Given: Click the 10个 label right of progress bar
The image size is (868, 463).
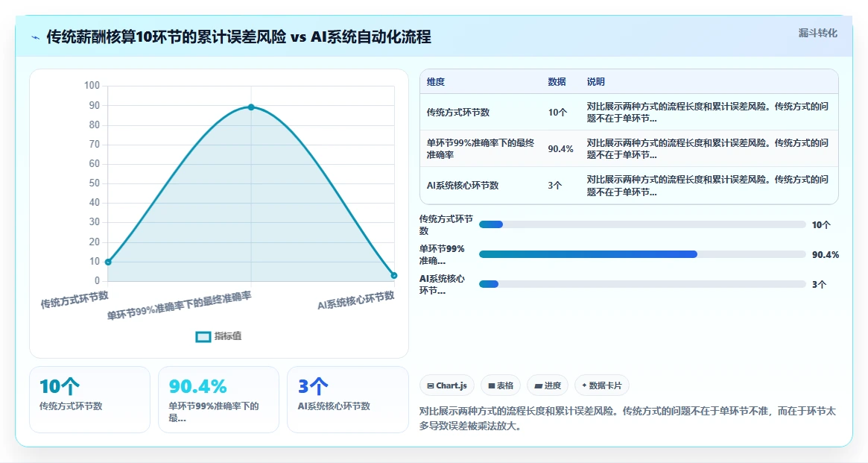Looking at the screenshot, I should pos(822,225).
